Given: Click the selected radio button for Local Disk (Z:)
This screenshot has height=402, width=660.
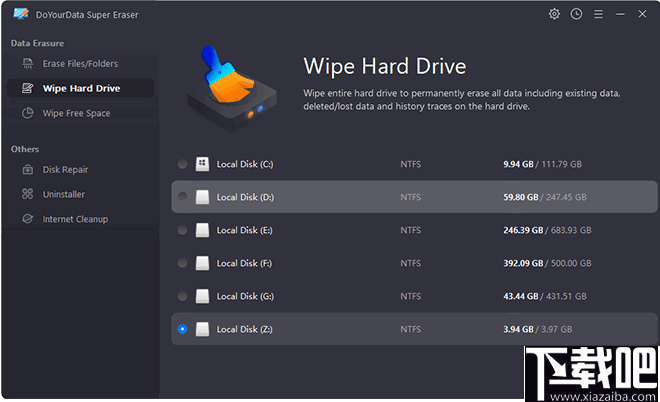Looking at the screenshot, I should click(x=182, y=329).
